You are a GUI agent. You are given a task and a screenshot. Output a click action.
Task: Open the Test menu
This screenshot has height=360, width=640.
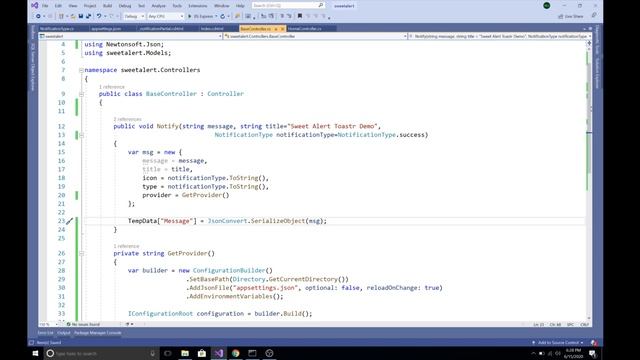pos(141,6)
